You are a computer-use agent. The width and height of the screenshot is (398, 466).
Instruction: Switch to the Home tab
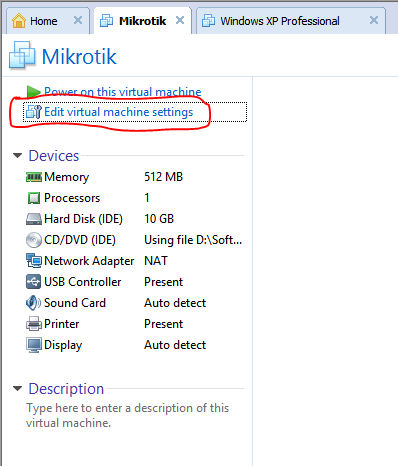pos(47,21)
